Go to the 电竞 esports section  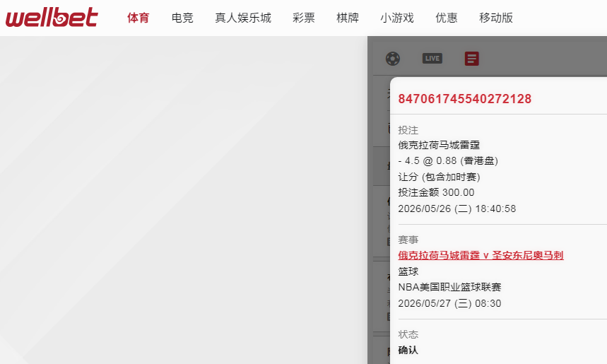coord(182,18)
